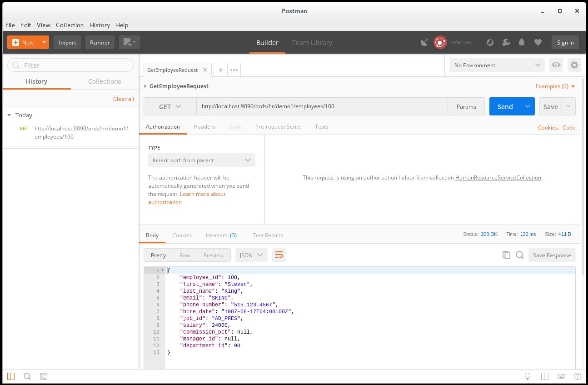The image size is (588, 385).
Task: Open the interceptor satellite icon
Action: [x=424, y=42]
